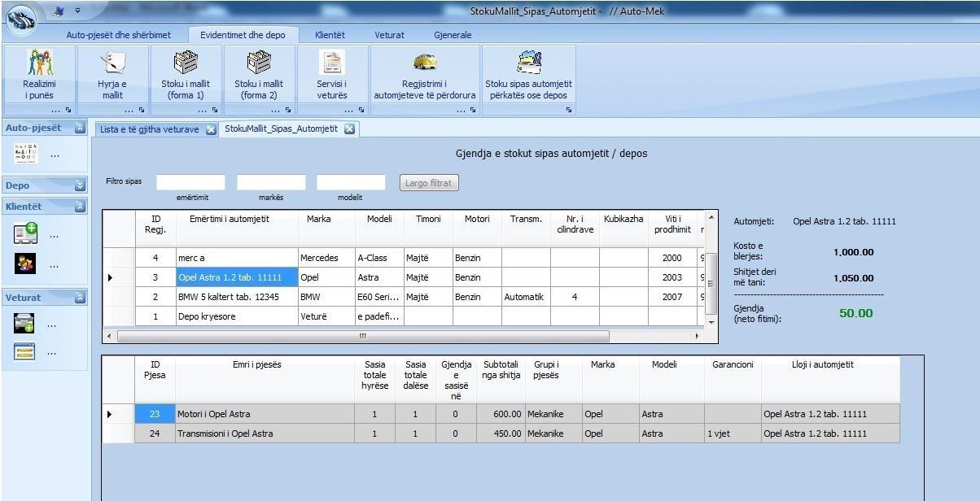This screenshot has width=980, height=501.
Task: Open the quick access toolbar dropdown arrow
Action: click(x=77, y=11)
